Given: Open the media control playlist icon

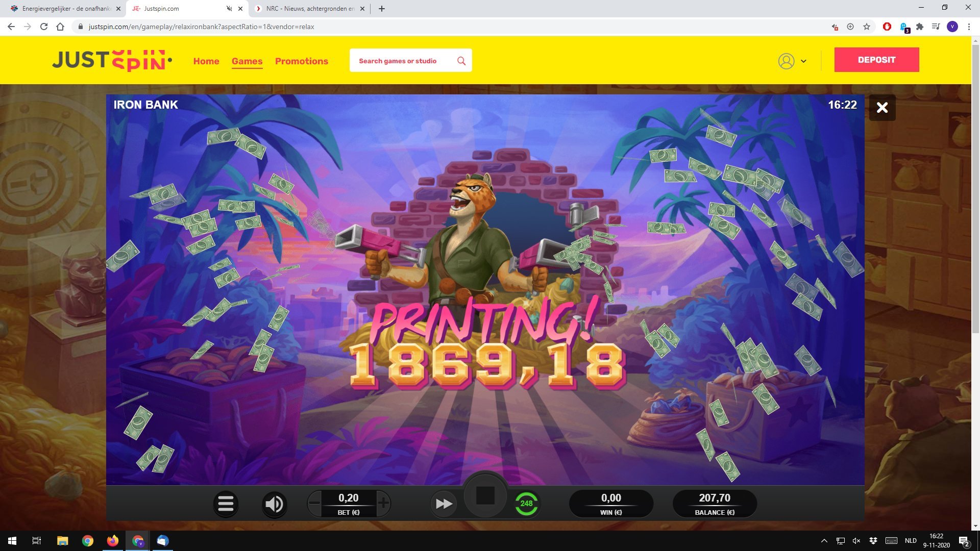Looking at the screenshot, I should click(936, 27).
